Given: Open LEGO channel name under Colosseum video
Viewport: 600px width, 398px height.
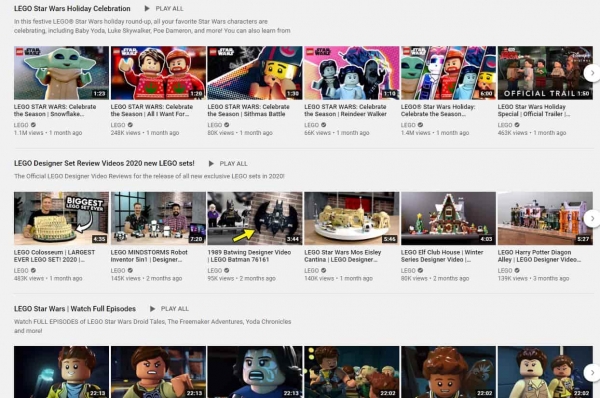Looking at the screenshot, I should pos(21,271).
